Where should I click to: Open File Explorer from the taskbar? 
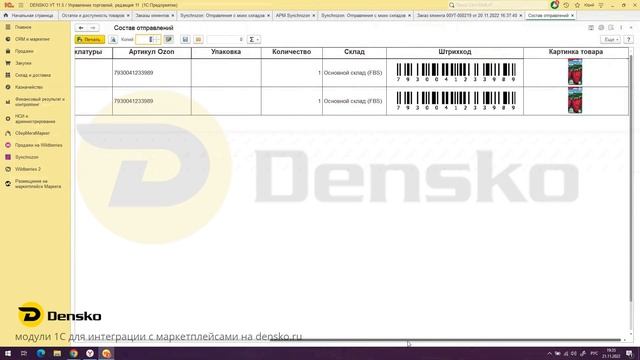57,353
